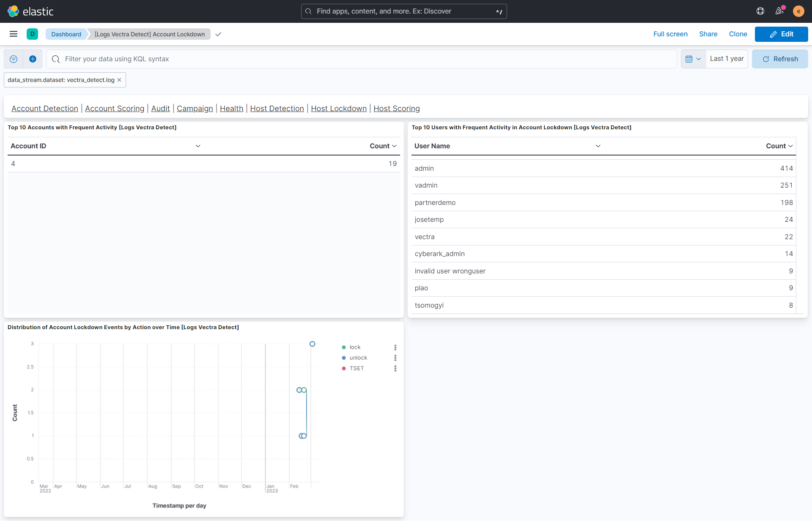Open options for unlock legend item

pos(395,358)
